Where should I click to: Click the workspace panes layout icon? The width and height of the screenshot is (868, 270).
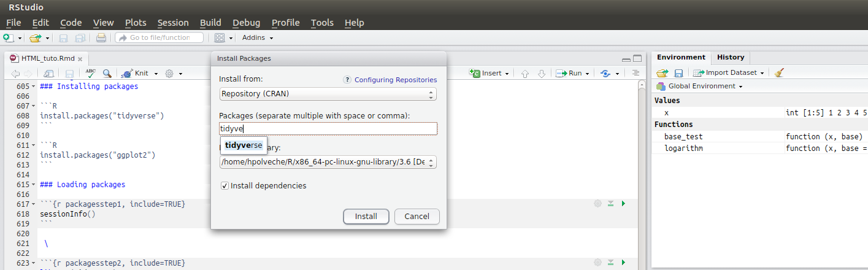click(x=220, y=38)
